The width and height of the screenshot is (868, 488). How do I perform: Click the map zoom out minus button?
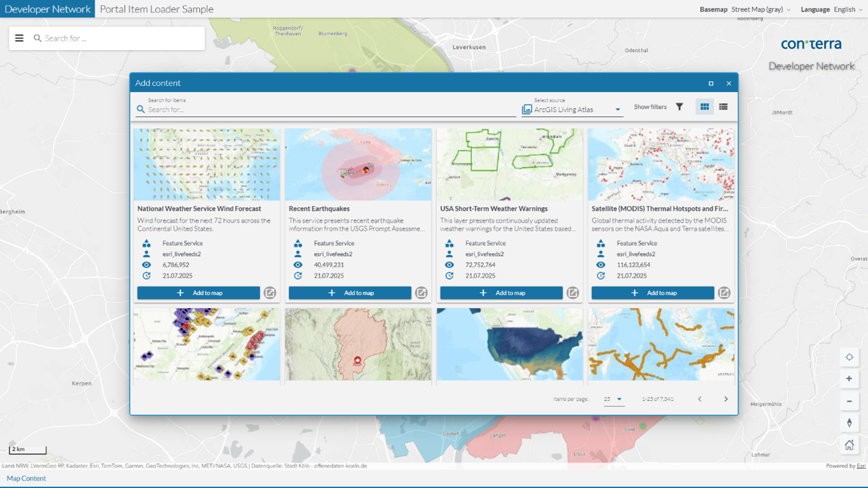click(x=849, y=401)
